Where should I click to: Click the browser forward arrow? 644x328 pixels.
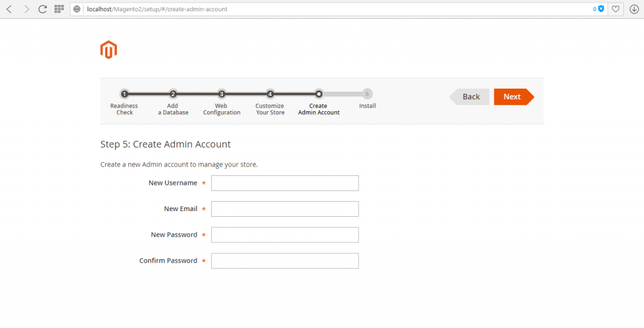26,9
